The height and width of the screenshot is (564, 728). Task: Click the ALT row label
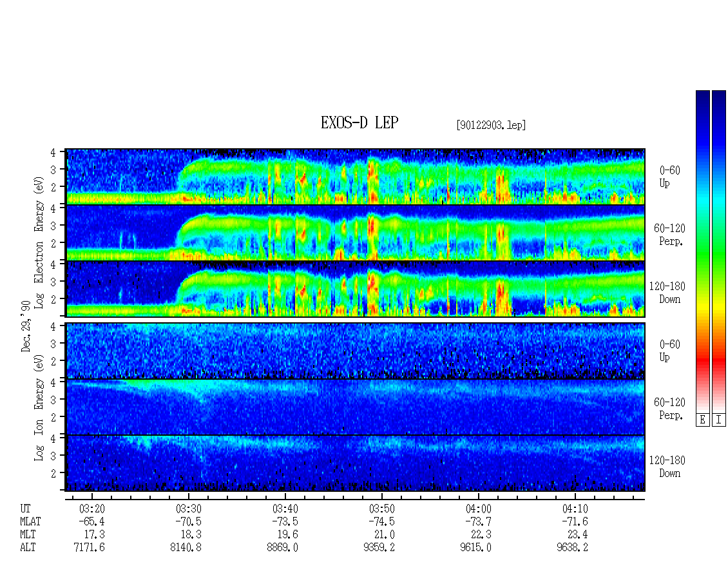pyautogui.click(x=28, y=548)
